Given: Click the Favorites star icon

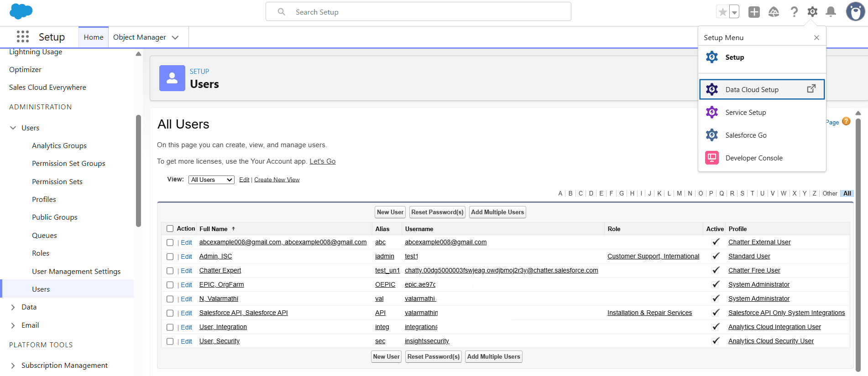Looking at the screenshot, I should [722, 12].
